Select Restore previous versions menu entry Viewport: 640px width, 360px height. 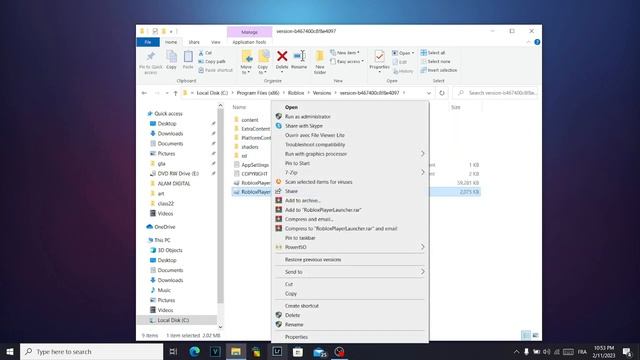click(350, 260)
